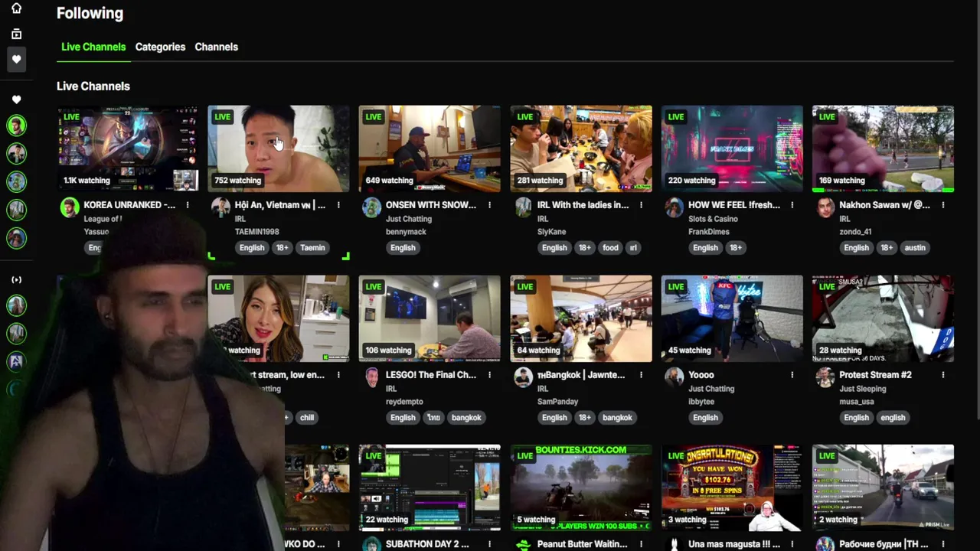Screen dimensions: 980x551
Task: Open ONSEN WITH SNOW stream title
Action: point(431,205)
